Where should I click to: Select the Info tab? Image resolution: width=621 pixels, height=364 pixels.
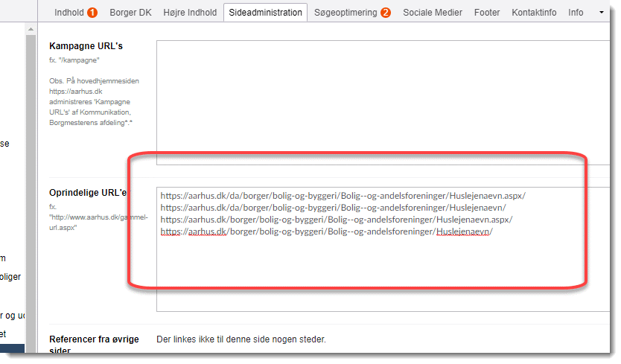pyautogui.click(x=576, y=13)
